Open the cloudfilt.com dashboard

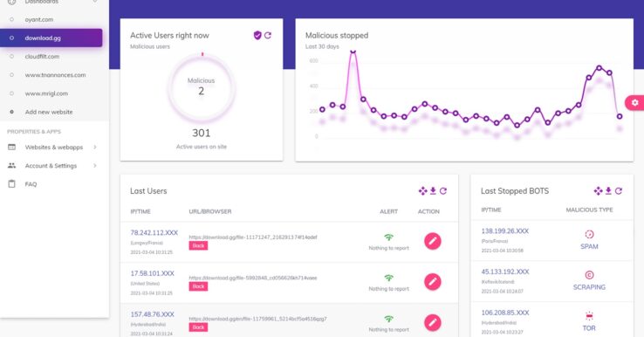point(42,56)
